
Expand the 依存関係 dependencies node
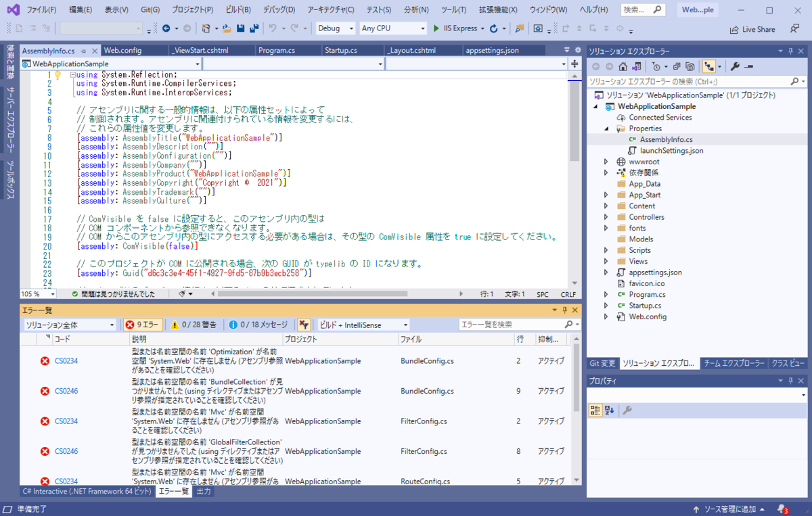pyautogui.click(x=606, y=172)
